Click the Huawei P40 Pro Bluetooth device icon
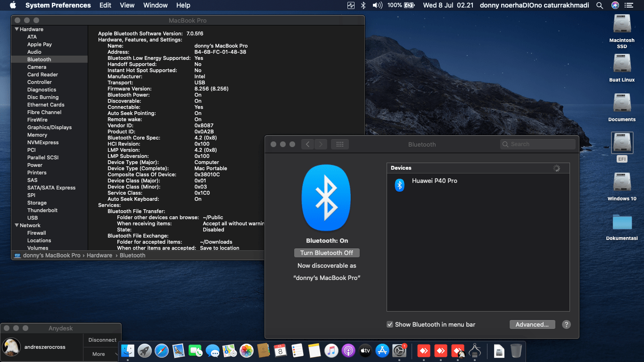 [399, 185]
